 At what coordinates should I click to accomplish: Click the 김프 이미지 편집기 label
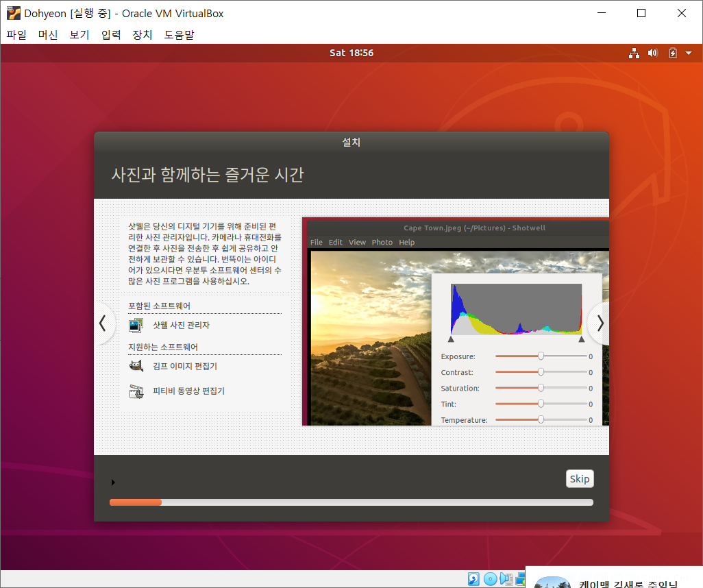click(185, 366)
